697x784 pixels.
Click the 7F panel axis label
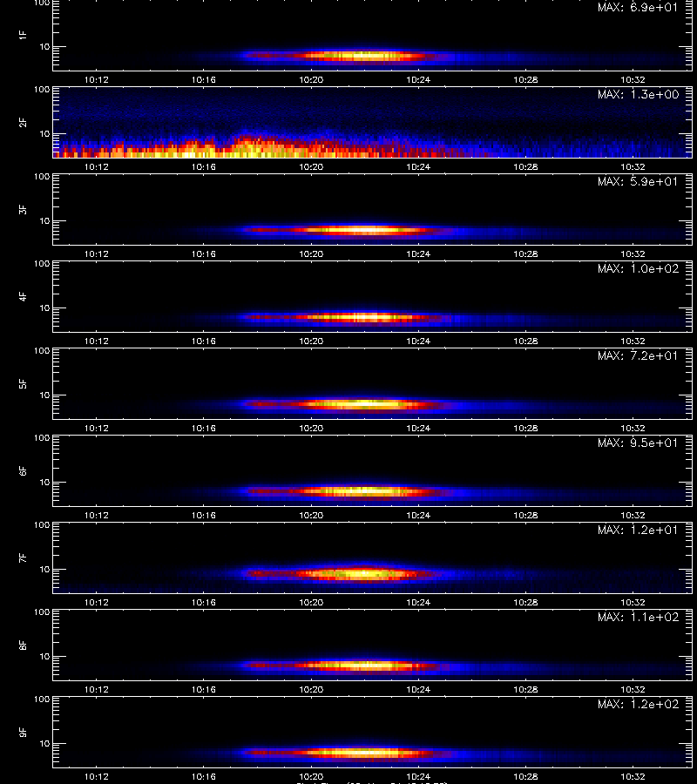point(23,558)
